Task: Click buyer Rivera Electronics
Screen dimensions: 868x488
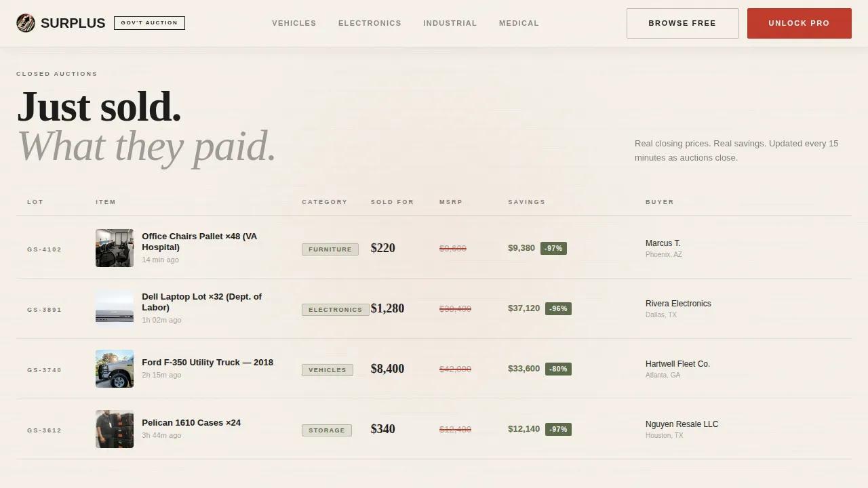Action: 678,304
